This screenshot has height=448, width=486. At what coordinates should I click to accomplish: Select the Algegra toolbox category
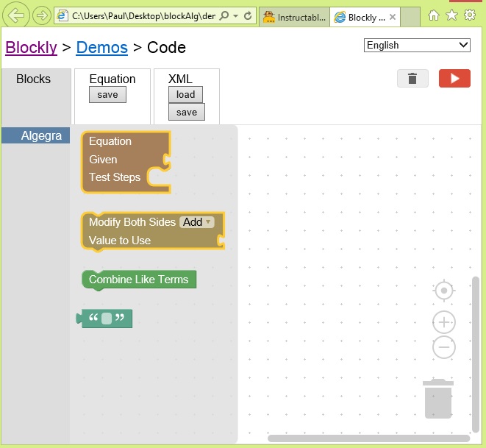tap(35, 135)
